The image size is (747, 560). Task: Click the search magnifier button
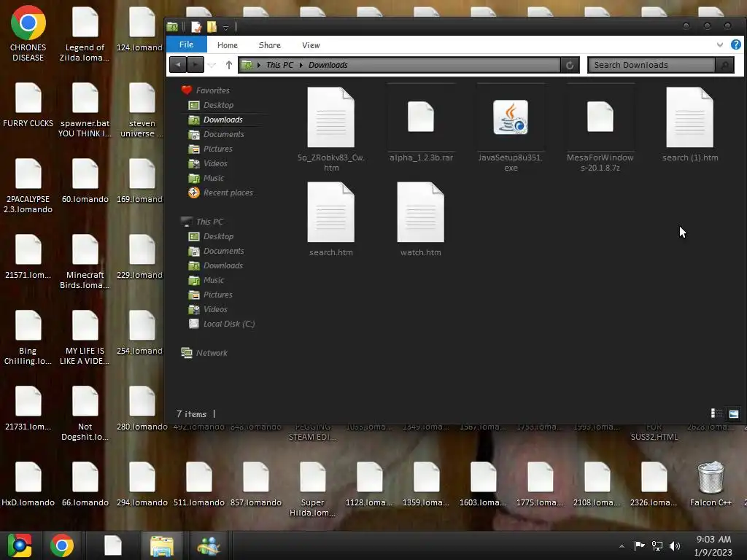pos(724,65)
